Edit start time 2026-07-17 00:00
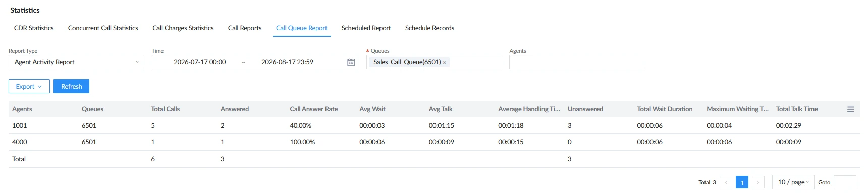This screenshot has height=193, width=868. pyautogui.click(x=200, y=62)
